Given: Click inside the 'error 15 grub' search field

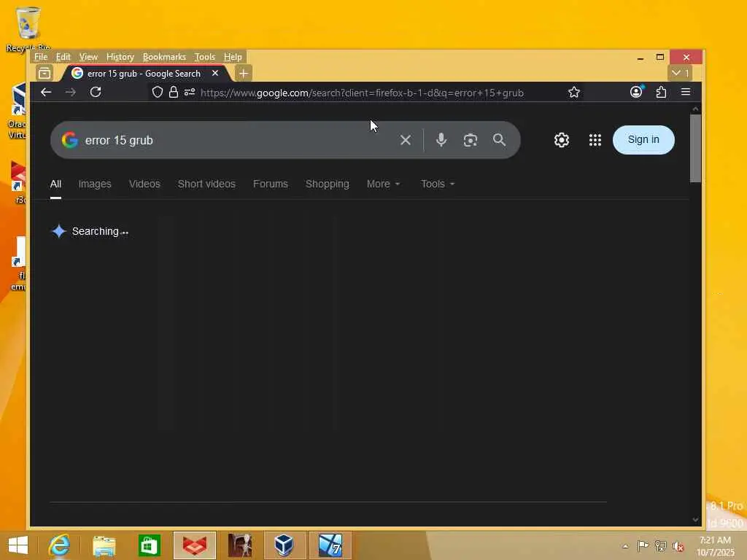Looking at the screenshot, I should click(x=239, y=140).
